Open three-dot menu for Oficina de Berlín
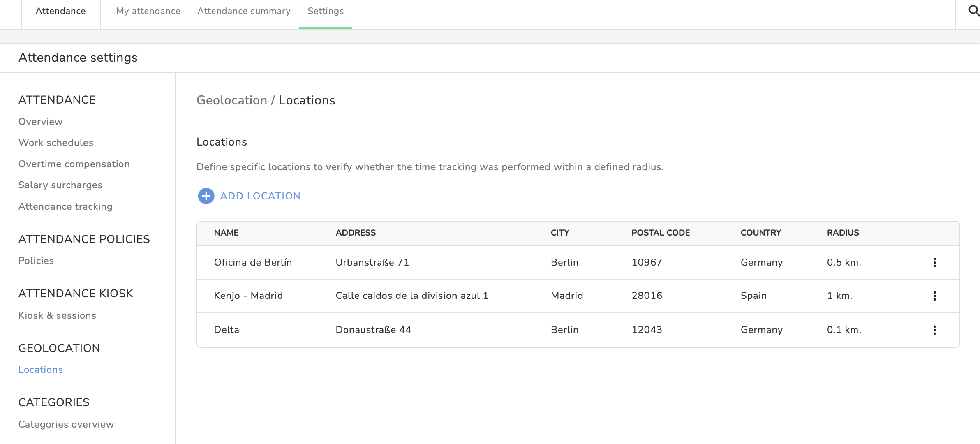 (x=934, y=263)
